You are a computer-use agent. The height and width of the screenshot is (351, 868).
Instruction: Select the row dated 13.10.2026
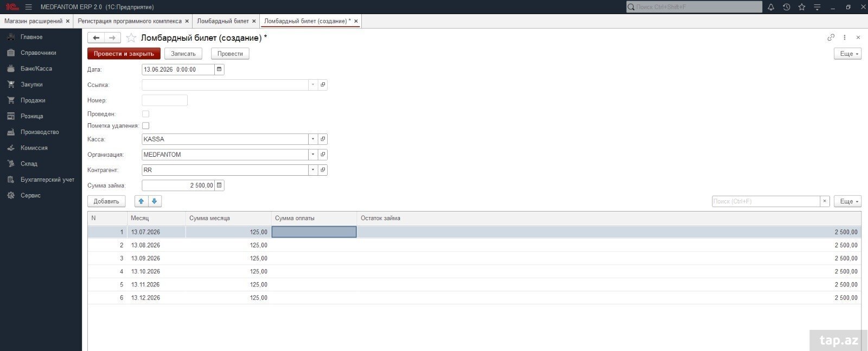(474, 271)
